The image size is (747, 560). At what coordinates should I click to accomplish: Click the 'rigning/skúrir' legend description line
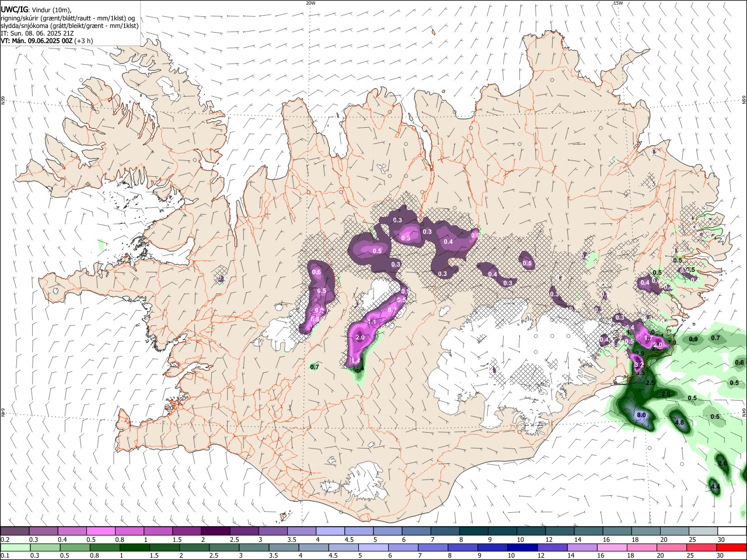pyautogui.click(x=68, y=17)
